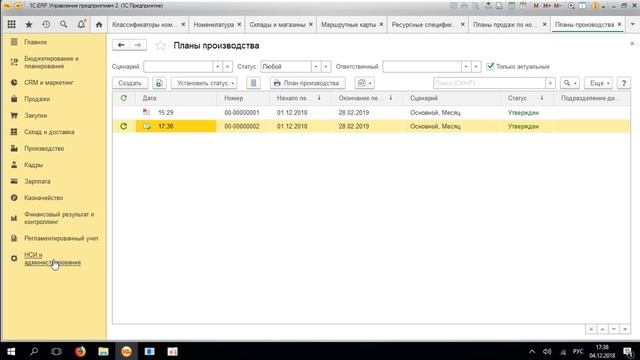This screenshot has width=640, height=360.
Task: Open Бюджетирование и планирование section
Action: tap(51, 62)
